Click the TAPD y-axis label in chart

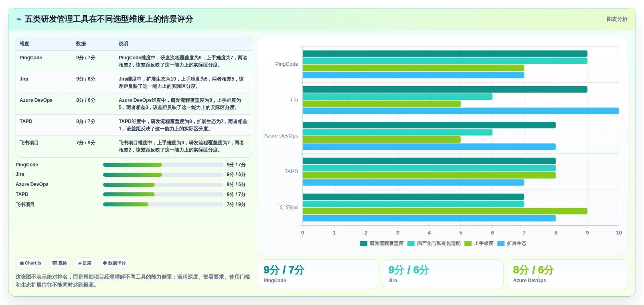point(292,172)
